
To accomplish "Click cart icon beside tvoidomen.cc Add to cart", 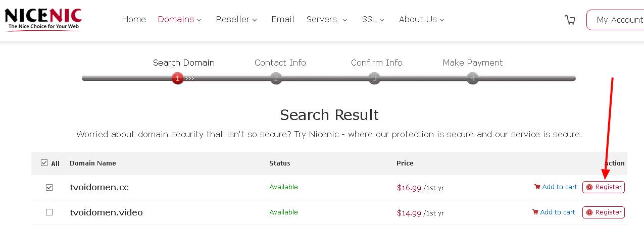I will coord(537,187).
